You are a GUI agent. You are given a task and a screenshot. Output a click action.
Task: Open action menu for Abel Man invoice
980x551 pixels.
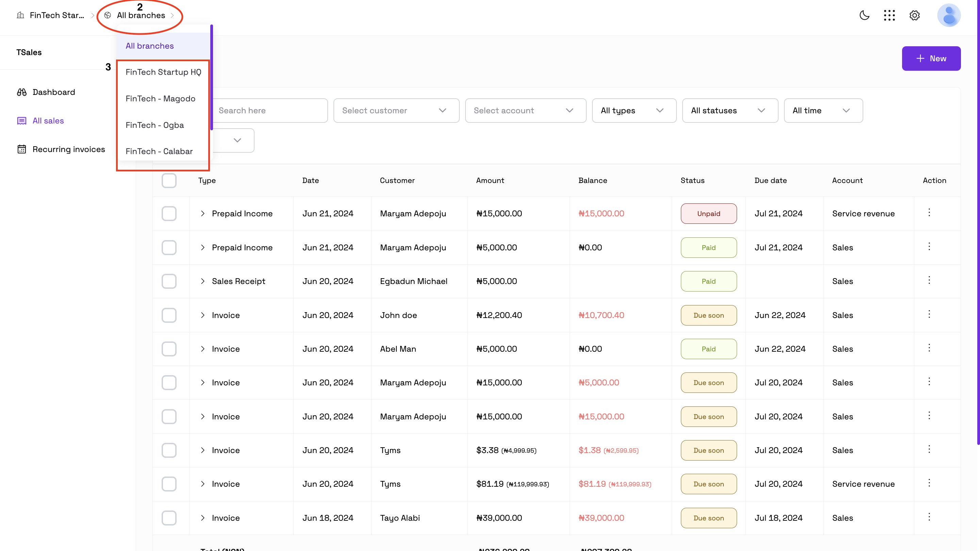click(x=929, y=348)
